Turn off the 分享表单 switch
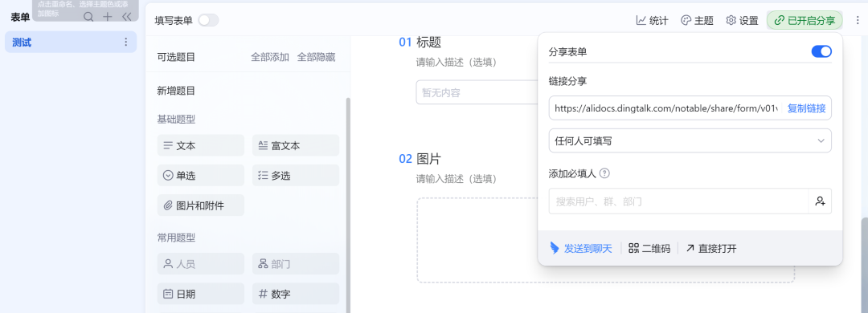The height and width of the screenshot is (313, 868). (x=821, y=51)
